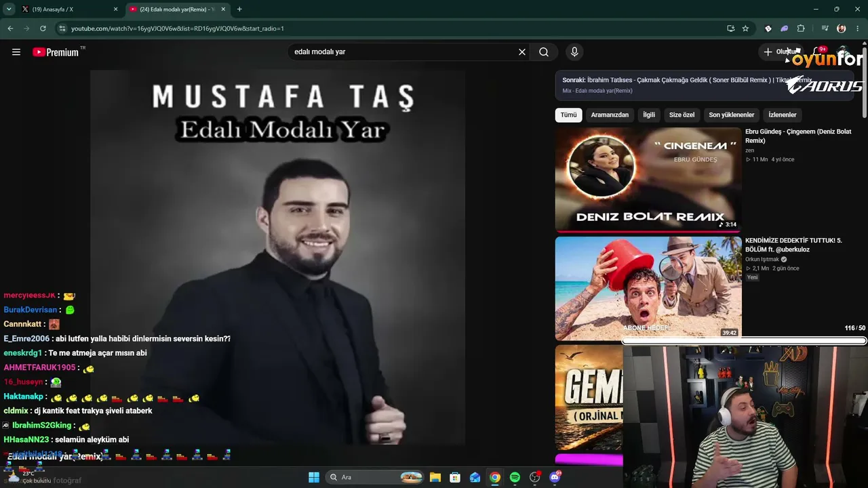Select the Aramanızdan filter chip
This screenshot has width=868, height=488.
coord(610,115)
